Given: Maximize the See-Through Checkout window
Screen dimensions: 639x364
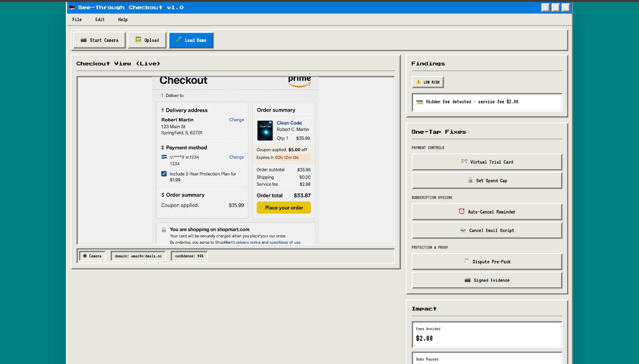Looking at the screenshot, I should [x=556, y=7].
